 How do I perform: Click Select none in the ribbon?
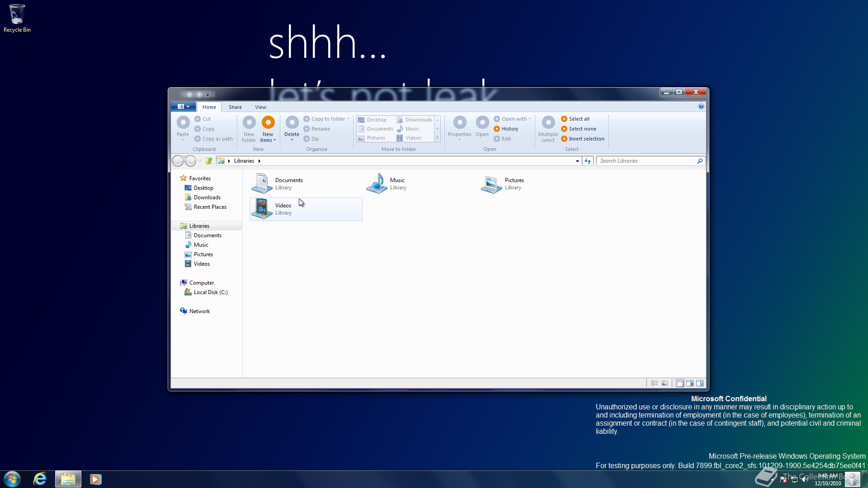click(582, 129)
